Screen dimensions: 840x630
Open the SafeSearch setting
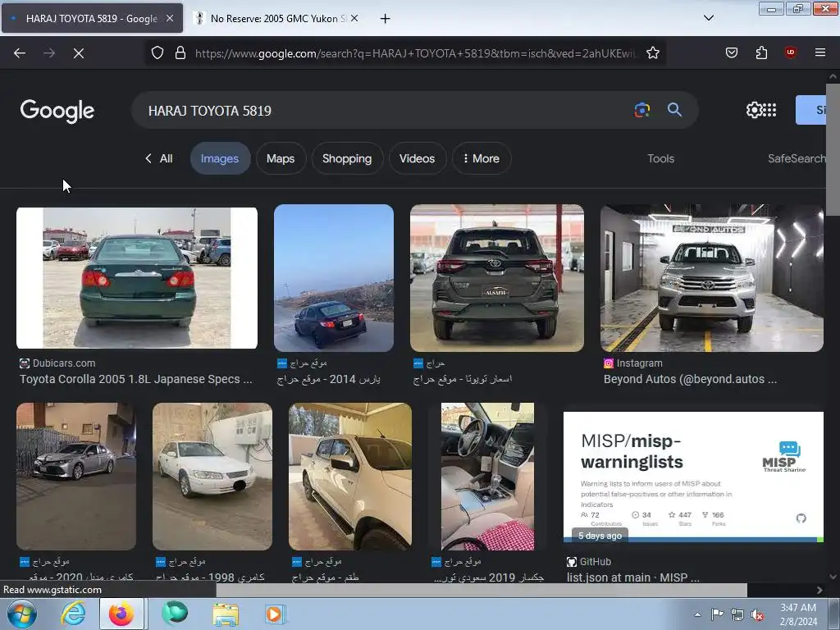tap(797, 158)
